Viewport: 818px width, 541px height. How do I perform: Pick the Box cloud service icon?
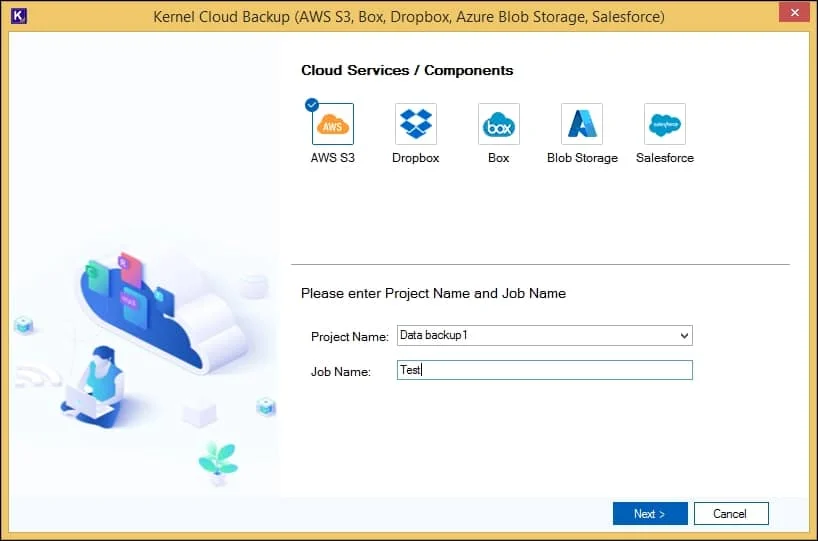click(x=499, y=124)
